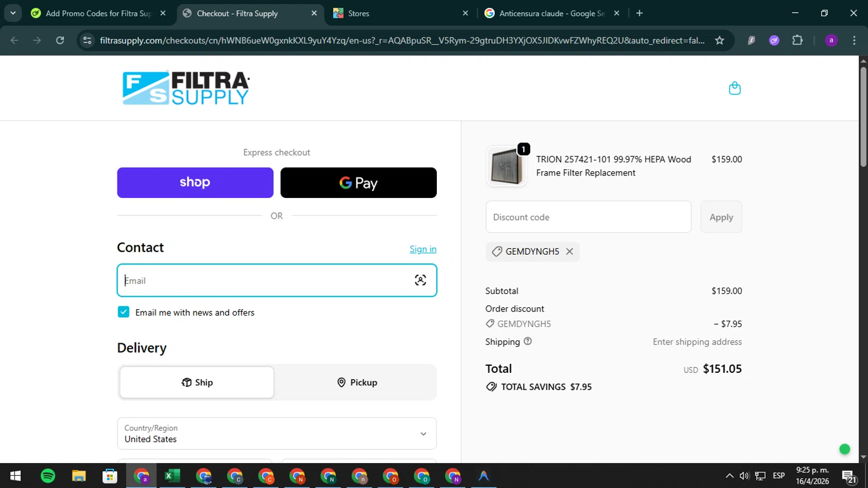Bookmark this page with the star icon
Screen dimensions: 868x488
tap(719, 41)
